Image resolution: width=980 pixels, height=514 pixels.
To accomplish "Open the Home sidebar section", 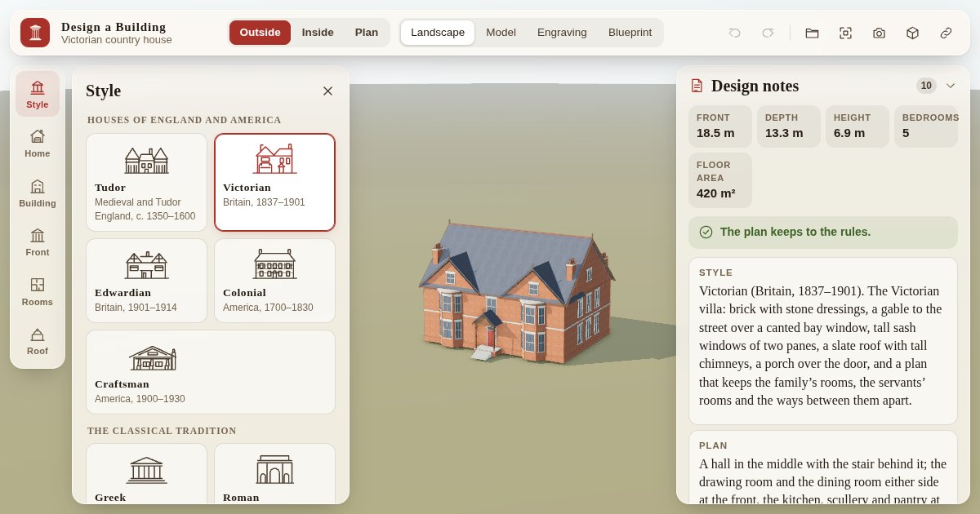I will pos(38,144).
